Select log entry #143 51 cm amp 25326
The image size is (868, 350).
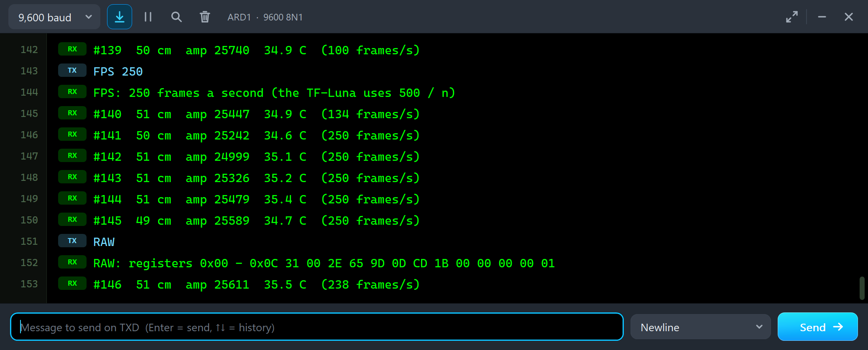click(x=256, y=178)
